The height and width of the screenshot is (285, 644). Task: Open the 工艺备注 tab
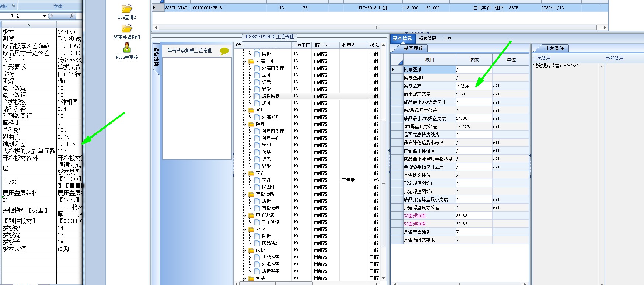(554, 48)
